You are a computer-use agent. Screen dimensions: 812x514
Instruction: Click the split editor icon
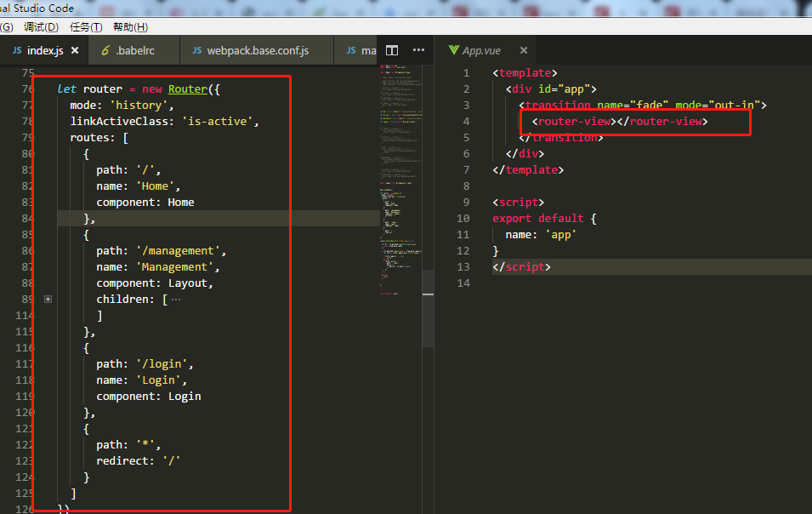pyautogui.click(x=392, y=50)
